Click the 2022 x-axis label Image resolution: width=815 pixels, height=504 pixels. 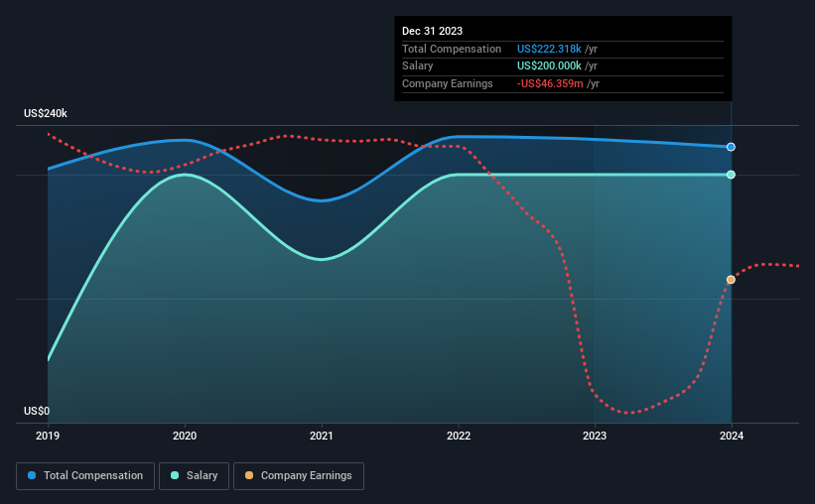click(x=459, y=436)
